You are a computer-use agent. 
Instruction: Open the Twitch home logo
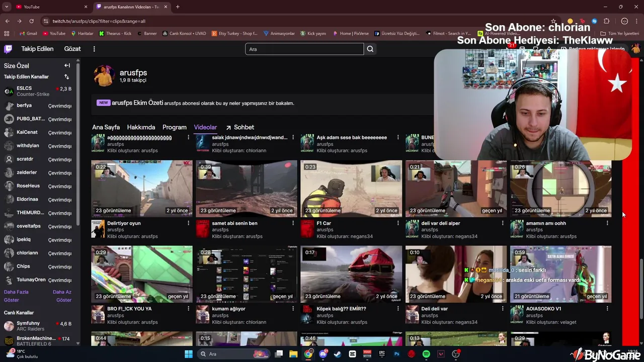(8, 49)
